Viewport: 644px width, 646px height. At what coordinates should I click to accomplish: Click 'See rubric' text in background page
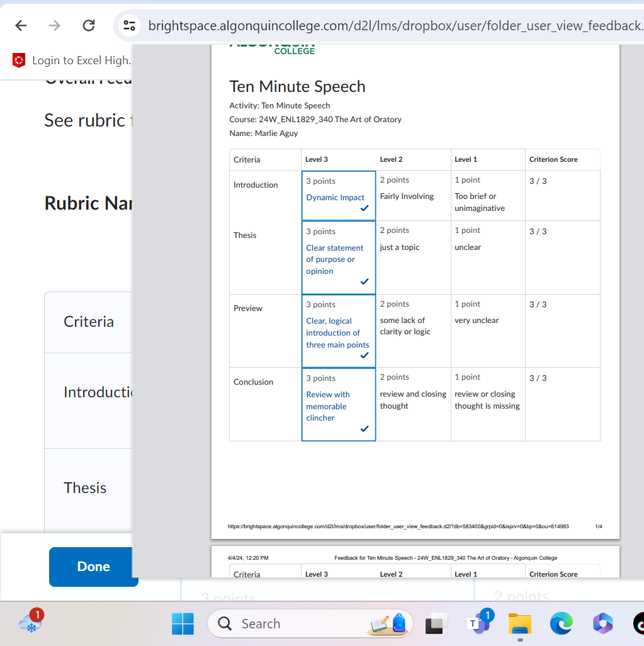point(84,120)
